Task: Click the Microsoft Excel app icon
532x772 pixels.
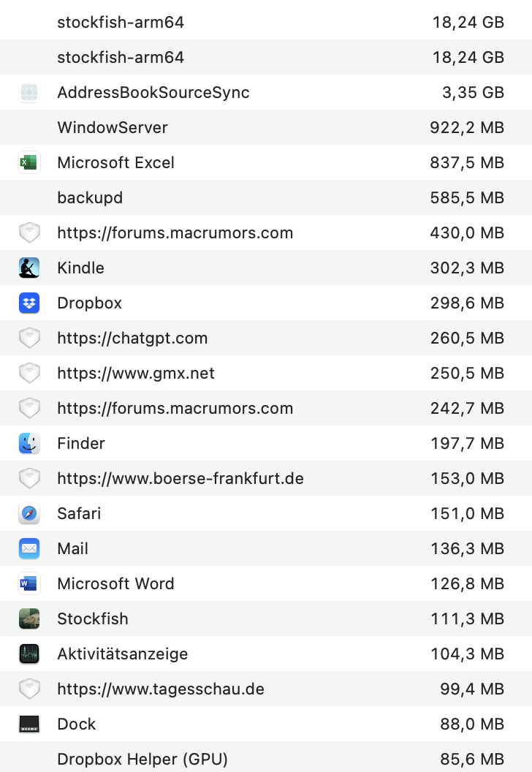Action: [x=29, y=162]
